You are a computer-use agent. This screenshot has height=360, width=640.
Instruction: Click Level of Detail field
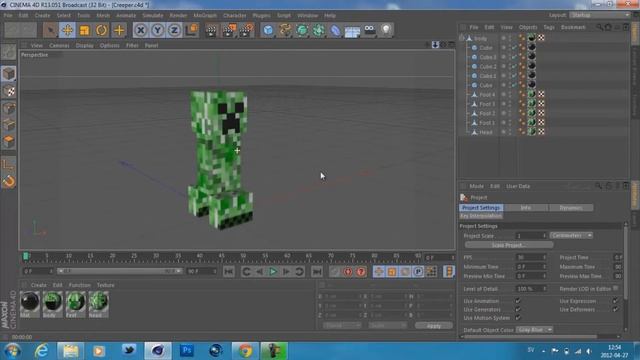pos(530,289)
